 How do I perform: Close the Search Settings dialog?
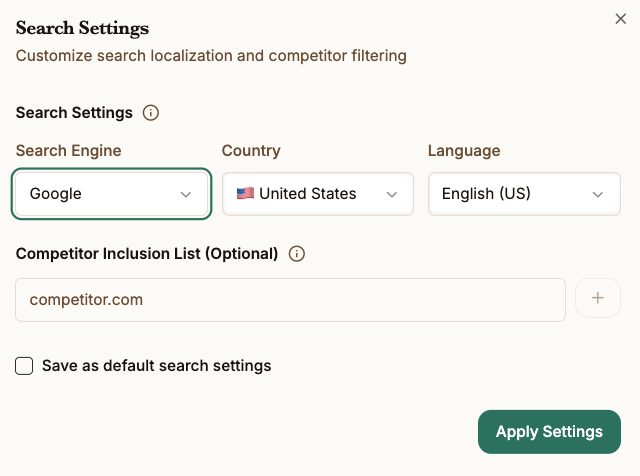click(621, 18)
